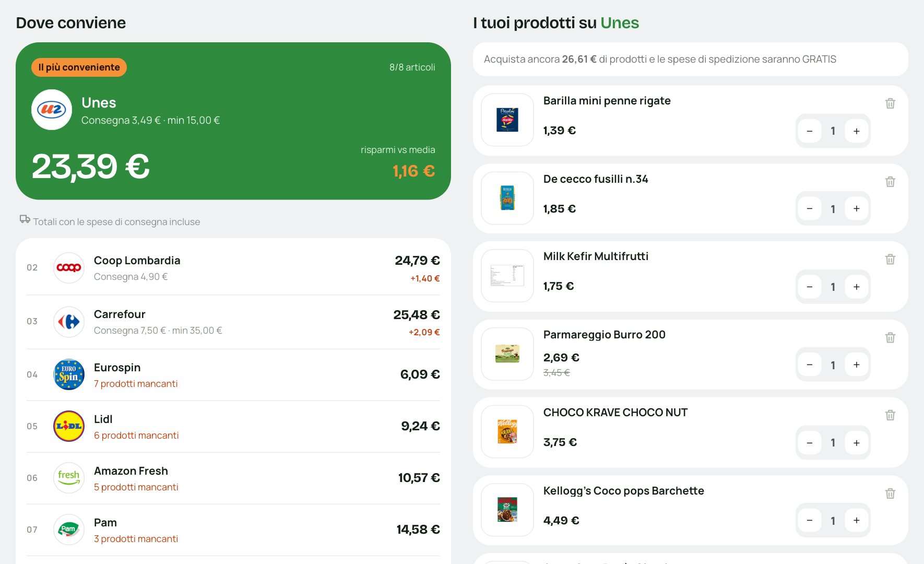Remove CHOCO KRAVE CHOCO NUT with trash icon
This screenshot has width=924, height=564.
(890, 415)
